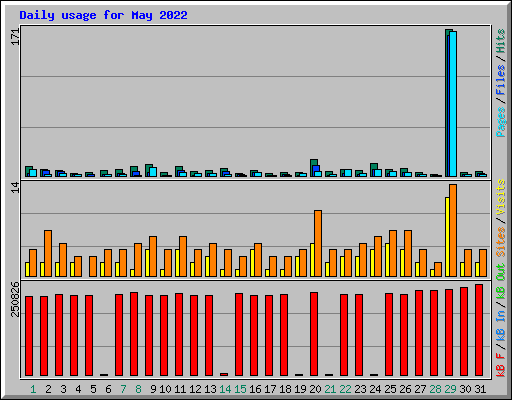This screenshot has height=400, width=512.
Task: Click day '14' on the x-axis
Action: [x=225, y=389]
